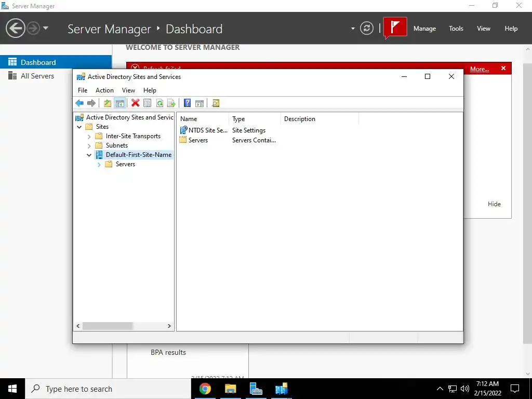Open Properties from the MMC toolbar
This screenshot has width=532, height=399.
coord(147,103)
